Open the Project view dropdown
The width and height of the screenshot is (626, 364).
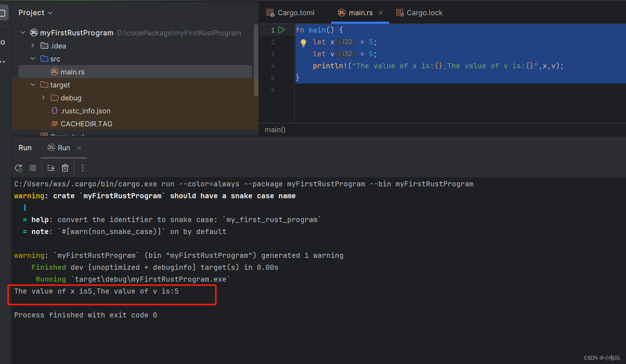35,13
